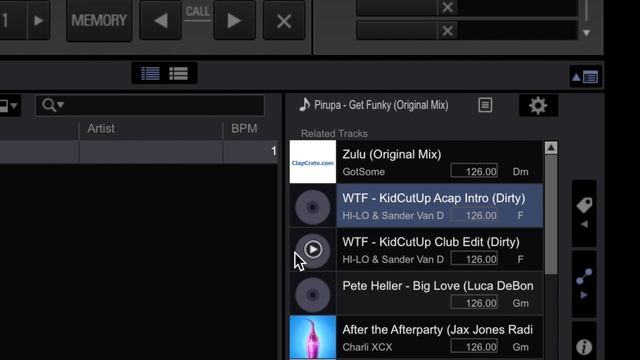Click GotSome artist name
Screen dimensions: 640x360
(x=363, y=172)
